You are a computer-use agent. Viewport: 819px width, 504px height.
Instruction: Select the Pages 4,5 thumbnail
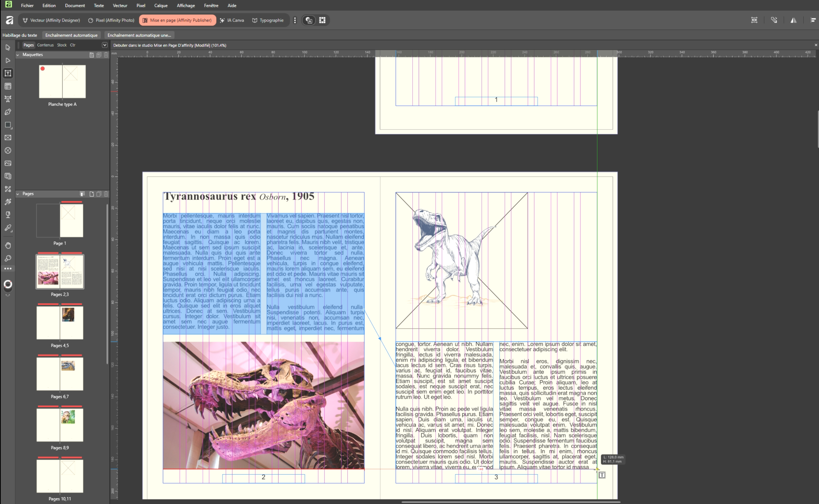coord(60,323)
